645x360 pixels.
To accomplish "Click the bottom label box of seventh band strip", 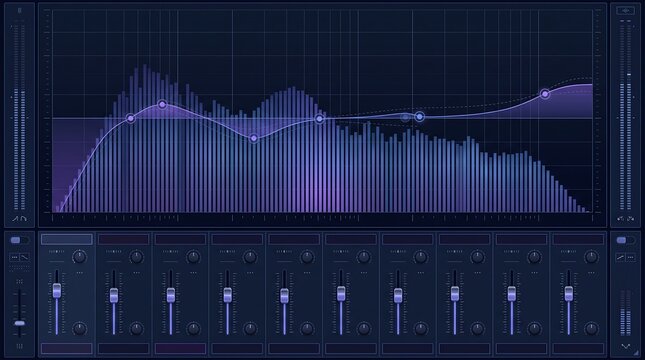I will click(408, 348).
